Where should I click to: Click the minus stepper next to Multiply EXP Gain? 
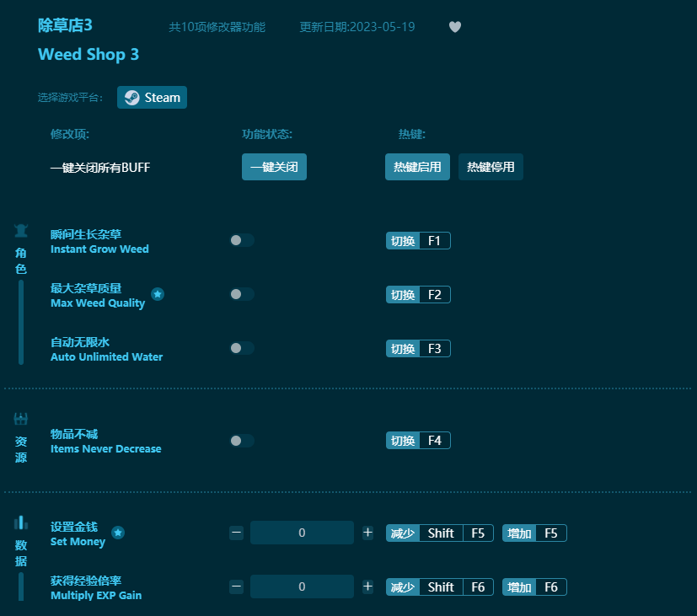click(236, 587)
